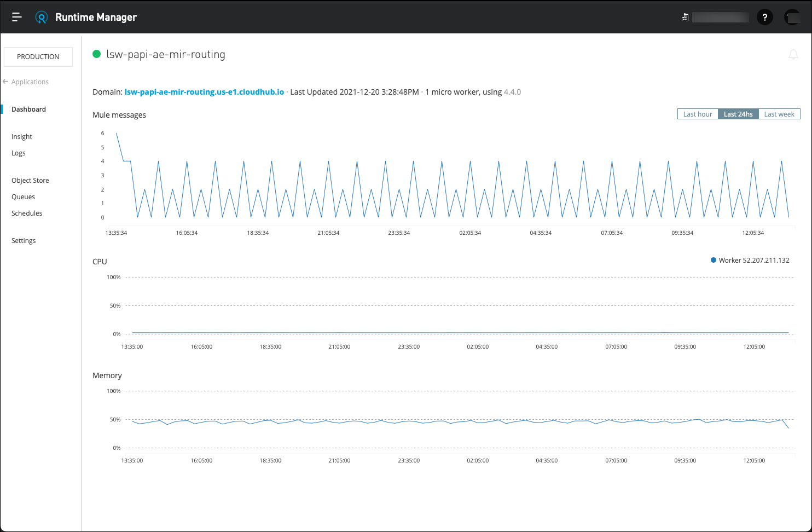Go back to Applications list
The height and width of the screenshot is (532, 812).
[x=30, y=82]
